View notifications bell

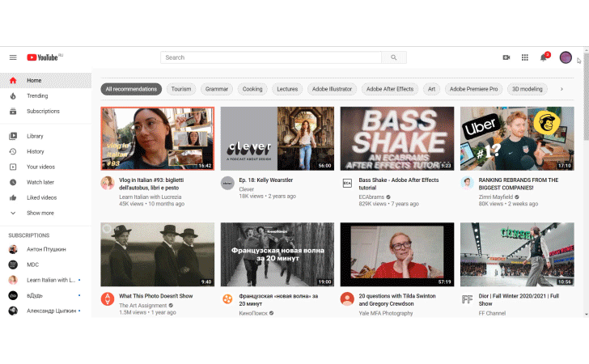(x=544, y=57)
